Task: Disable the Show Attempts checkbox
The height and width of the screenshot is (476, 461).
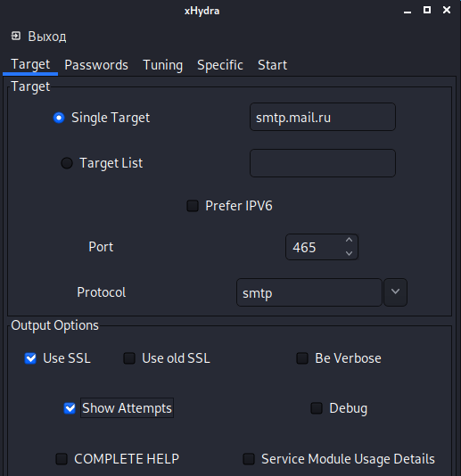Action: [70, 408]
